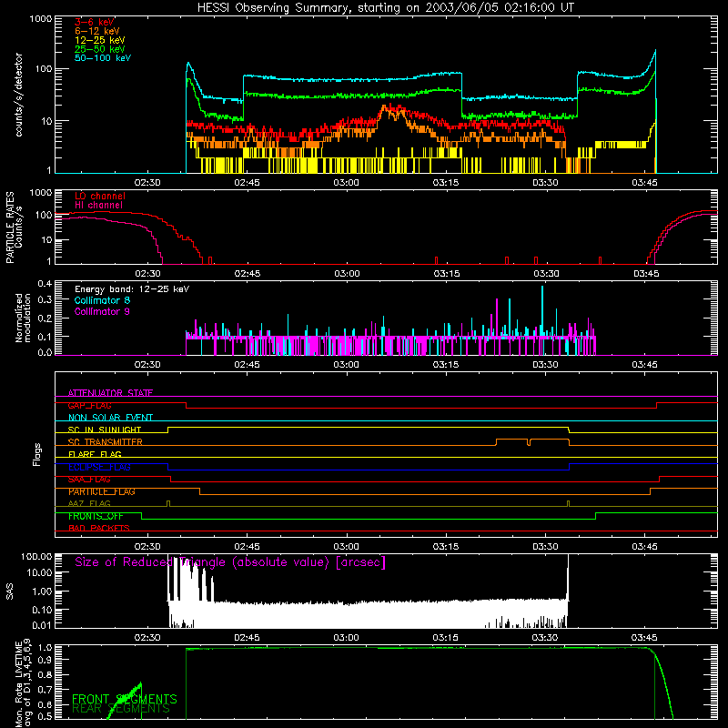This screenshot has height=728, width=728.
Task: Click the FLARE_FLAG label
Action: point(95,454)
